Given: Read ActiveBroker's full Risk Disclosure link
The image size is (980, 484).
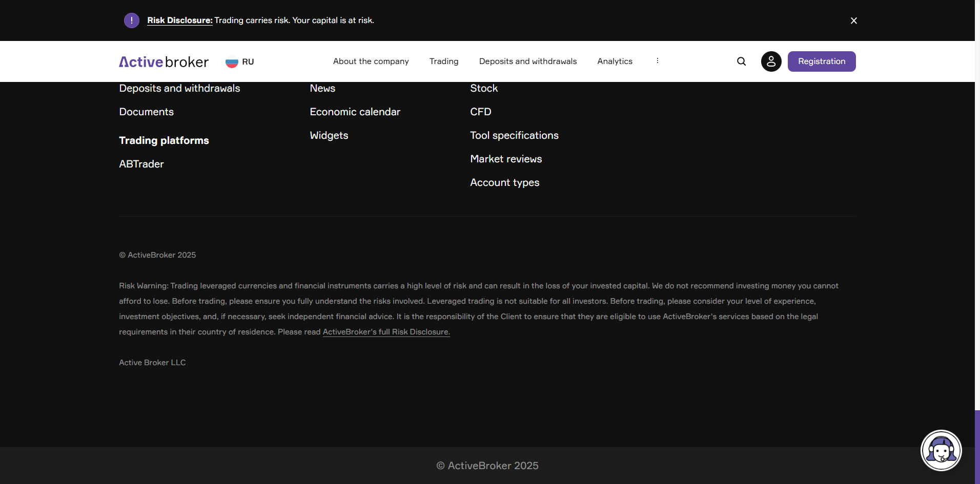Looking at the screenshot, I should click(x=386, y=332).
